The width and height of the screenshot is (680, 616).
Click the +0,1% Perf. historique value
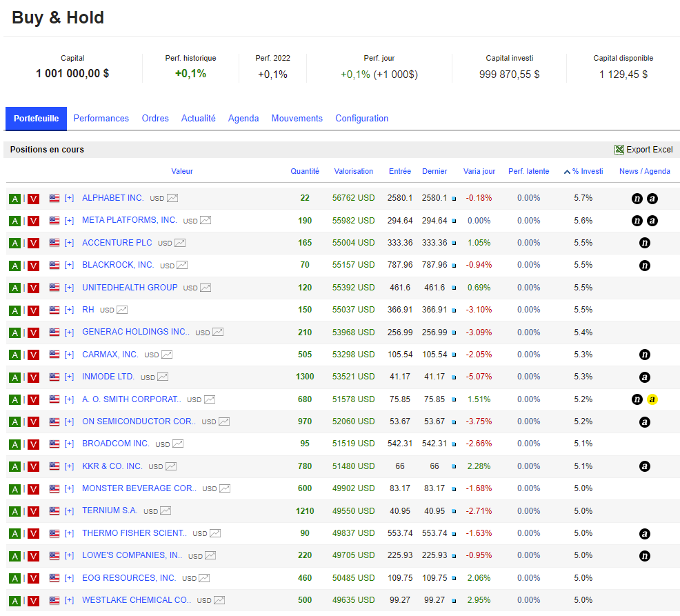pos(190,74)
